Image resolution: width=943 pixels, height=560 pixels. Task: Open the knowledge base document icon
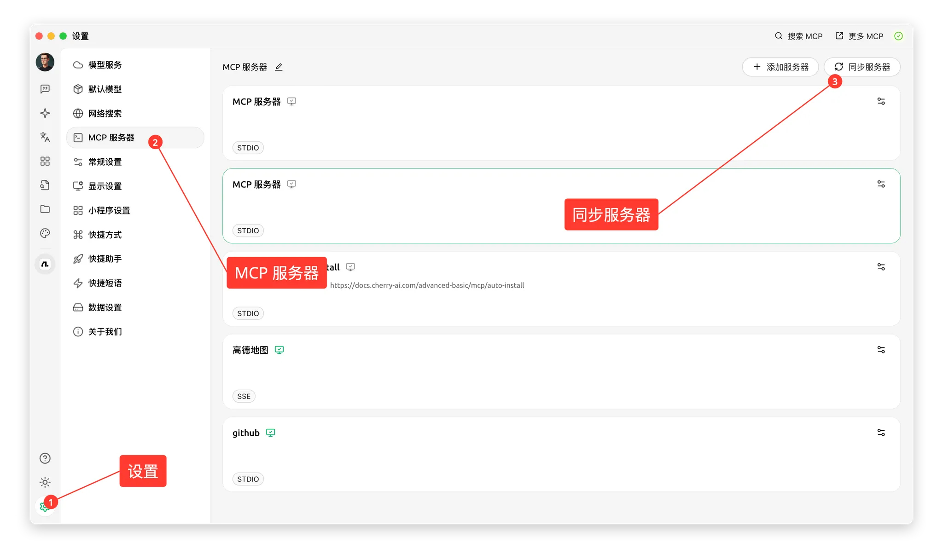point(45,185)
